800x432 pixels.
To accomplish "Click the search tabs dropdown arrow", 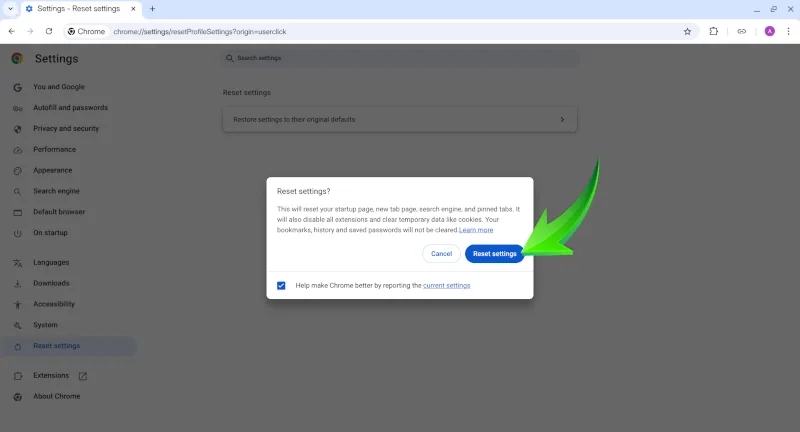I will click(x=9, y=8).
